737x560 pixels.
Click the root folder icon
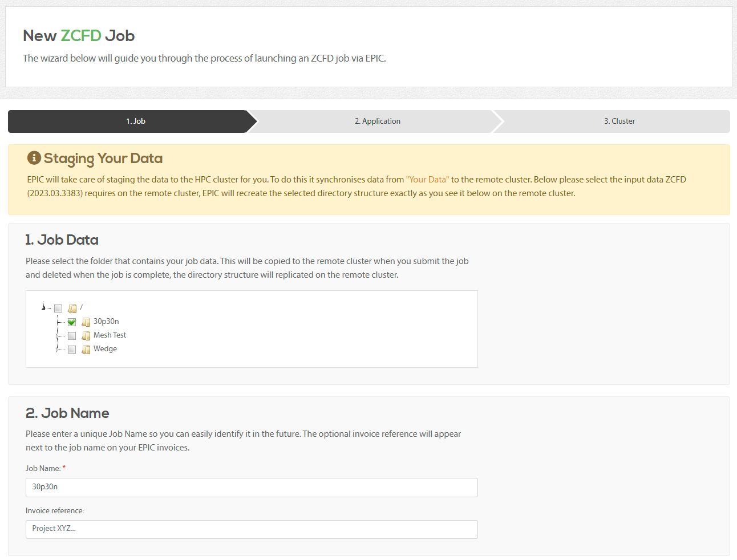72,309
